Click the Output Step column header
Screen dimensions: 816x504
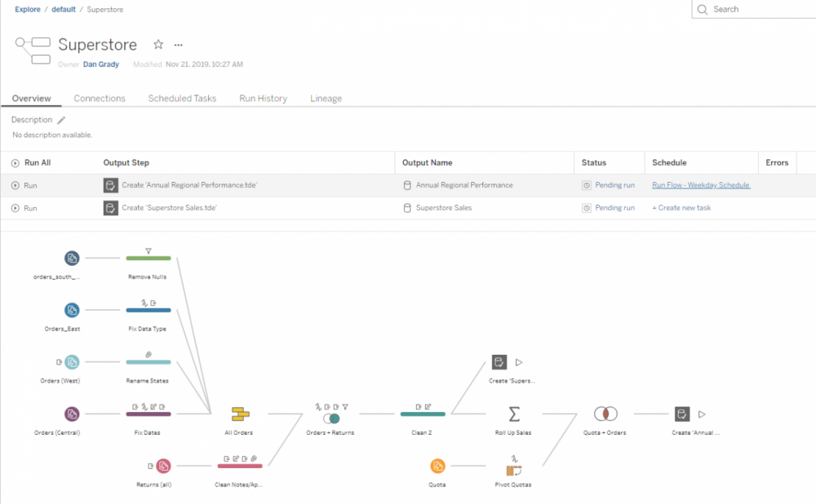pos(126,163)
